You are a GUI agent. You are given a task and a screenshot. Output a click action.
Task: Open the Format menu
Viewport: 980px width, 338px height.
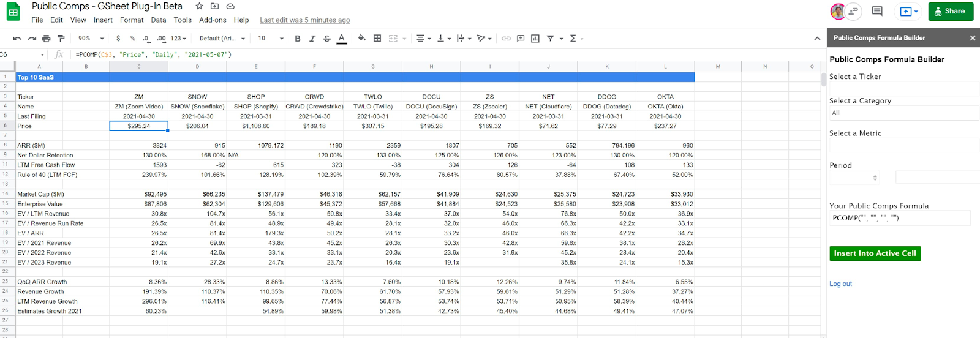(x=132, y=20)
